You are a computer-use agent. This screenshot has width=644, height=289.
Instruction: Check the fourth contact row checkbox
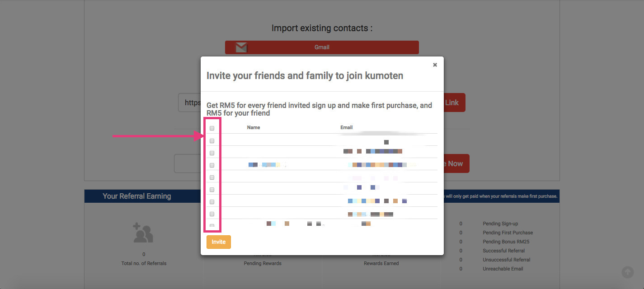[212, 177]
